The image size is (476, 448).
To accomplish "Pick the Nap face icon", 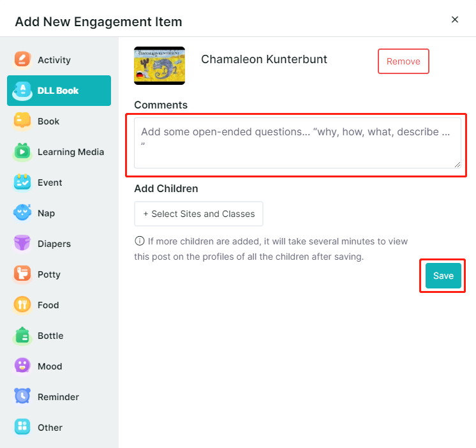I will click(x=22, y=213).
